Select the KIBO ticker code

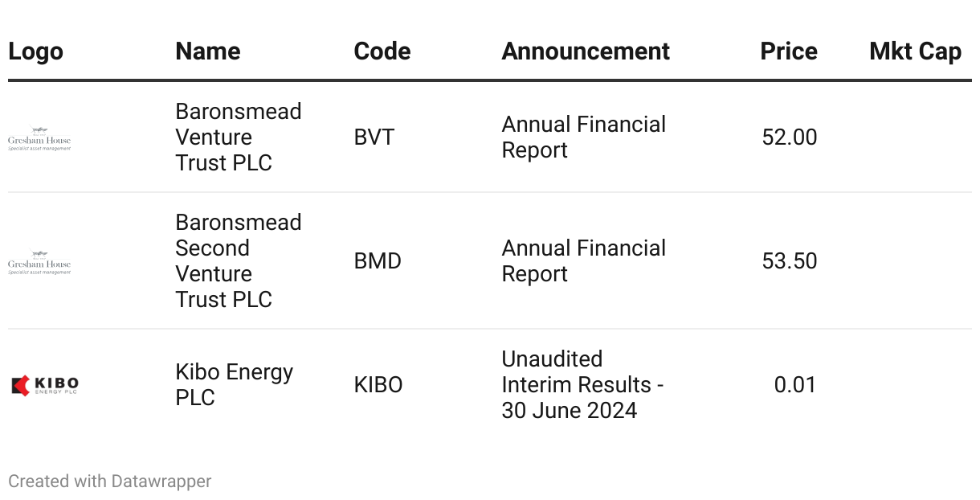pyautogui.click(x=378, y=385)
